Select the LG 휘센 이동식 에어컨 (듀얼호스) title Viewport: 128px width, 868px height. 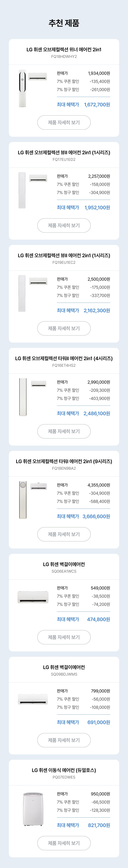tap(64, 770)
